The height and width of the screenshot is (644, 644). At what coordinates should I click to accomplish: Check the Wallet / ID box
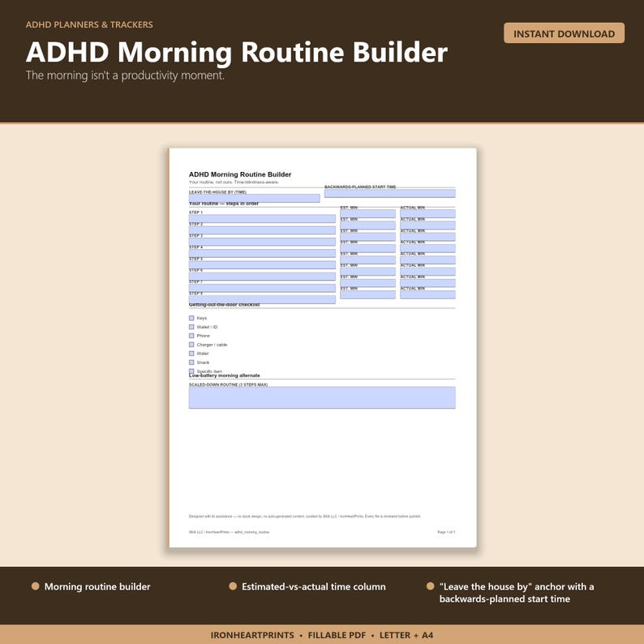[x=191, y=327]
